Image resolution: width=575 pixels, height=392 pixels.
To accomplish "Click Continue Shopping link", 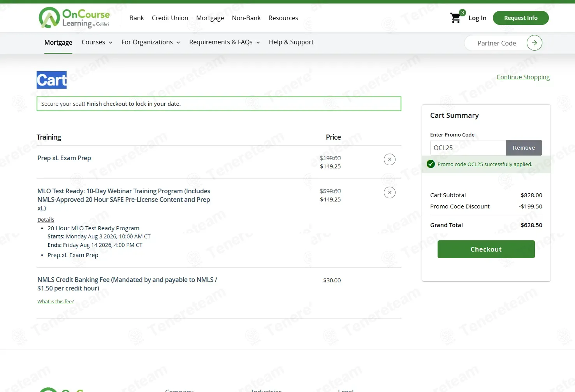I will (x=523, y=77).
